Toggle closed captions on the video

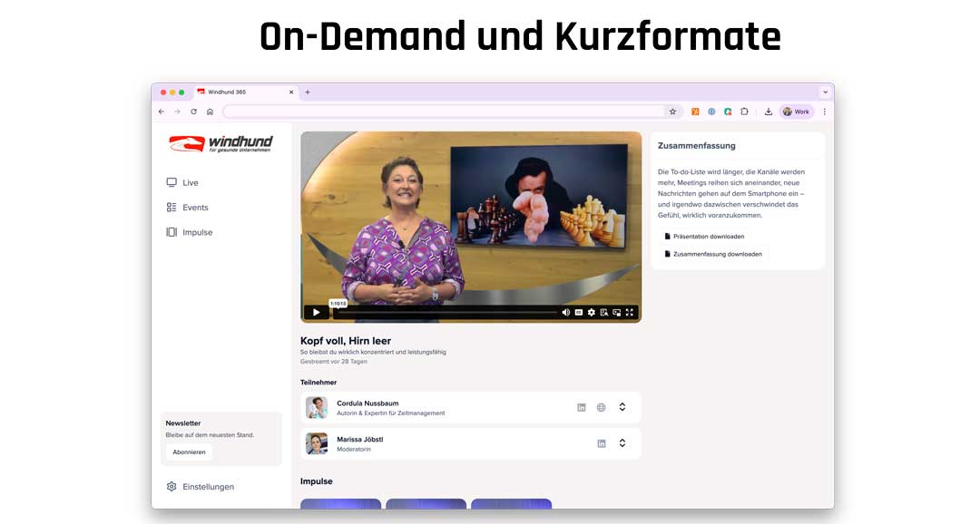[578, 312]
